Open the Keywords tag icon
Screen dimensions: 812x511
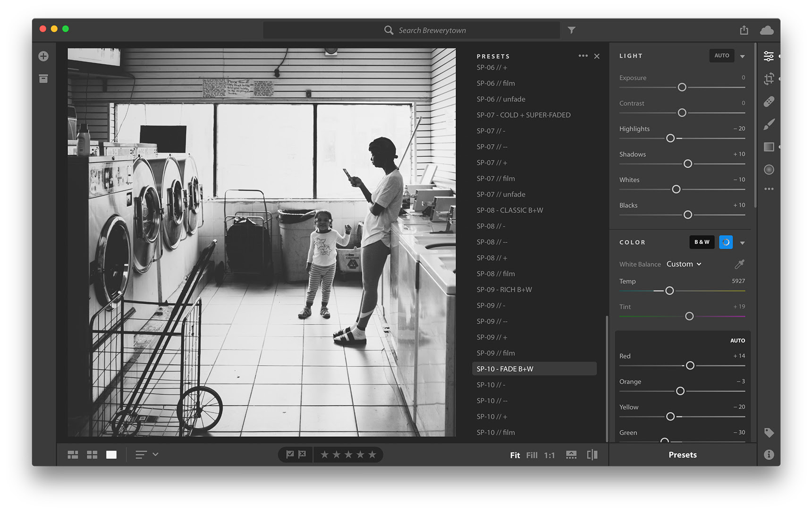[769, 432]
